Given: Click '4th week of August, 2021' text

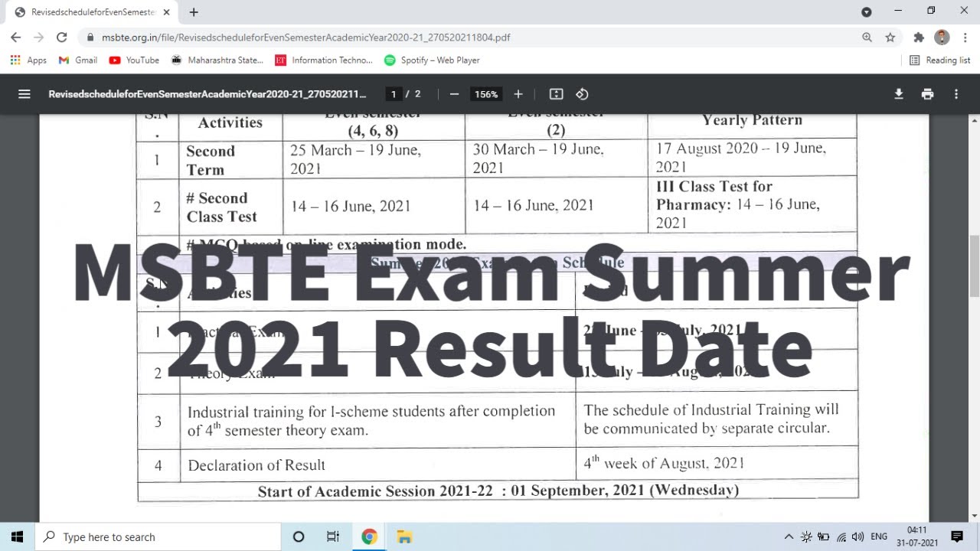Looking at the screenshot, I should pos(664,462).
